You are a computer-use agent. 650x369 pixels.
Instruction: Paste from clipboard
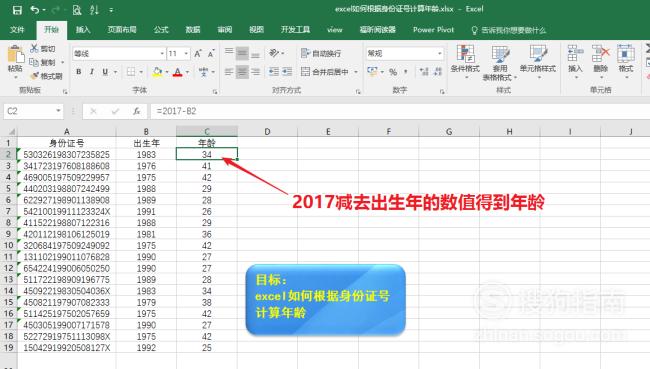[15, 61]
